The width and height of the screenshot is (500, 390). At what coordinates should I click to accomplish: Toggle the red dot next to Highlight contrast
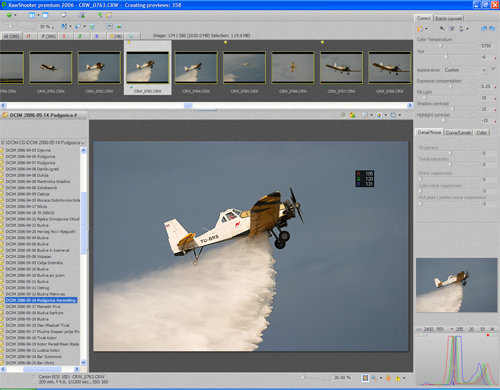coord(495,122)
